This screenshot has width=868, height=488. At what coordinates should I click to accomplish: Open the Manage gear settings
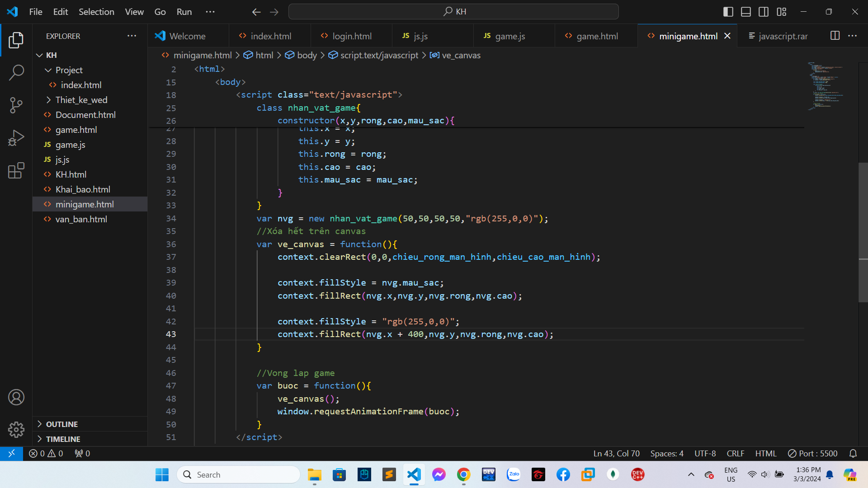(16, 429)
